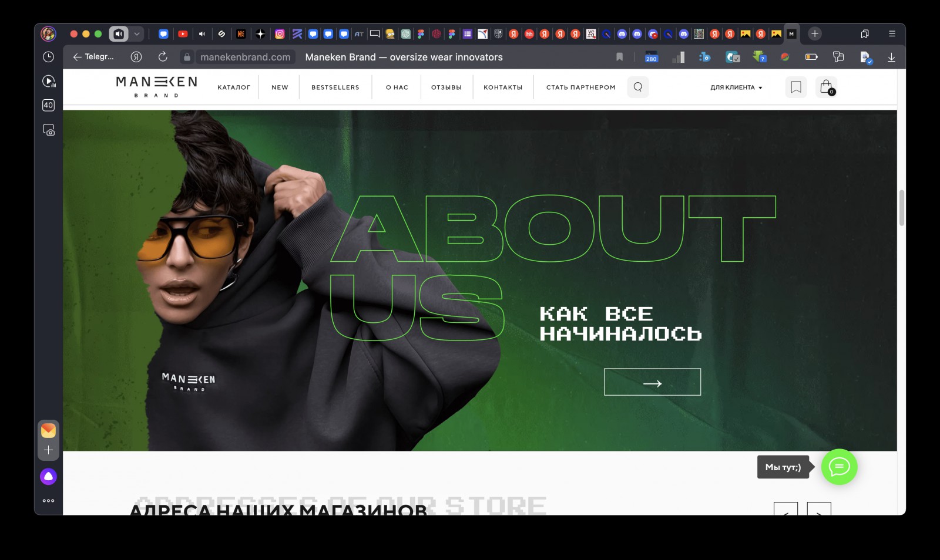Click the Maneken Brand logo
The image size is (940, 560).
click(x=156, y=86)
